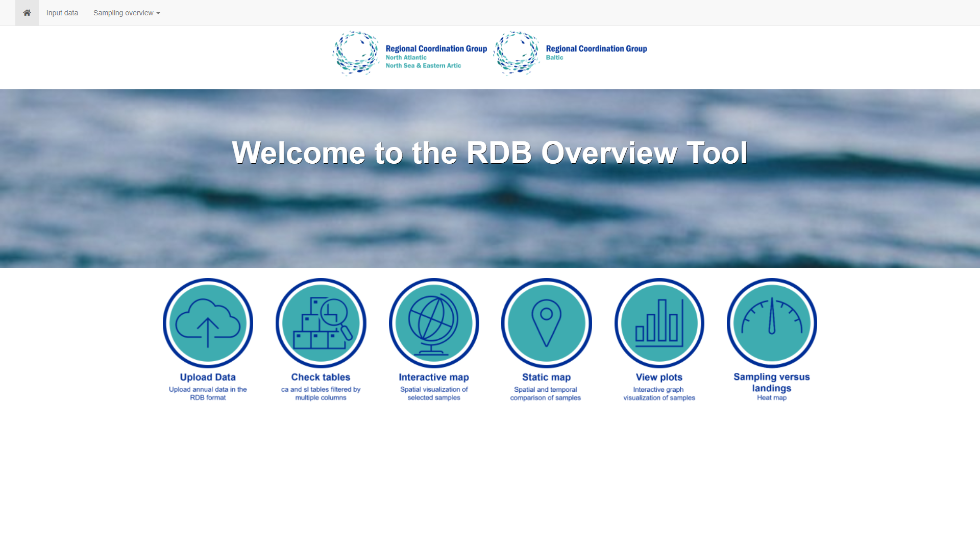Open the Input data menu item
This screenshot has width=980, height=551.
[62, 13]
